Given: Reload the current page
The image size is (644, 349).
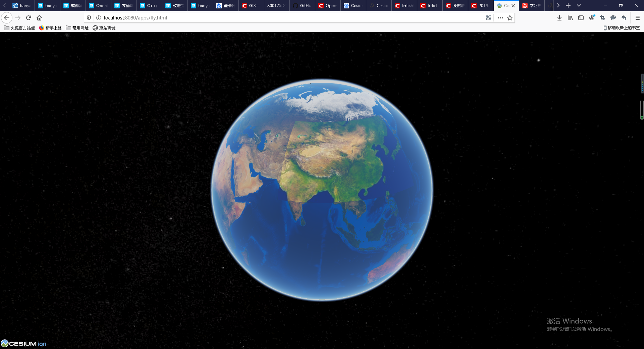Looking at the screenshot, I should point(29,18).
